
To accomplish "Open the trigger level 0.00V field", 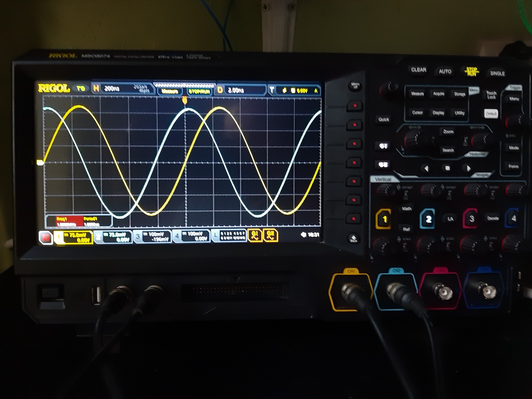I will point(302,91).
